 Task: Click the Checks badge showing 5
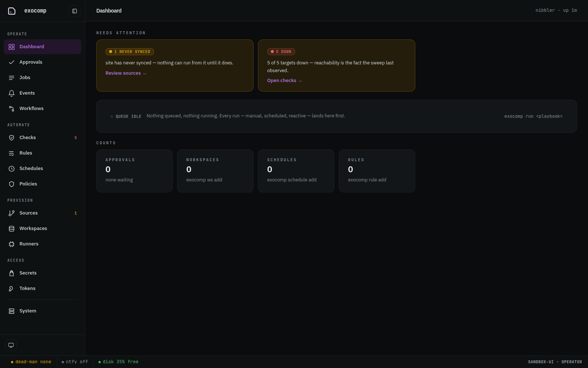pyautogui.click(x=76, y=138)
